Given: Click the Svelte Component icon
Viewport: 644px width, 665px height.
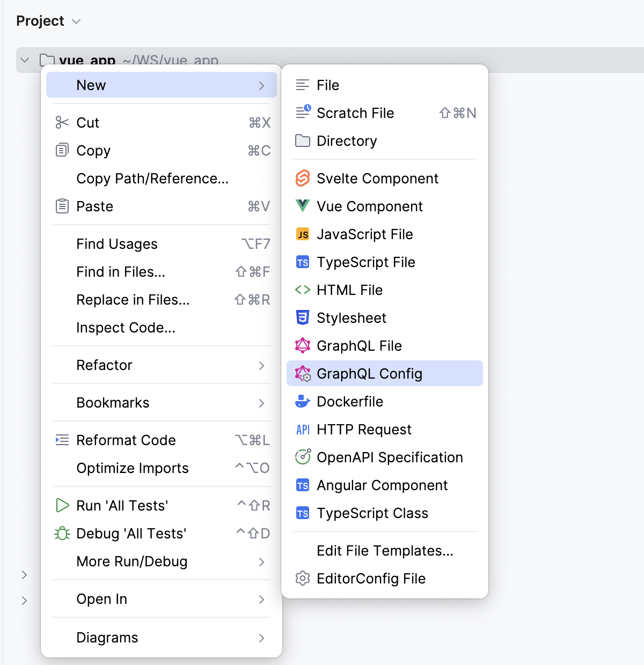Looking at the screenshot, I should [303, 178].
